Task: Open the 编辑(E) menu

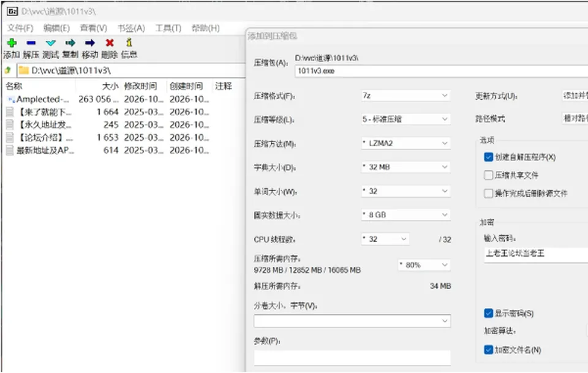Action: click(56, 28)
